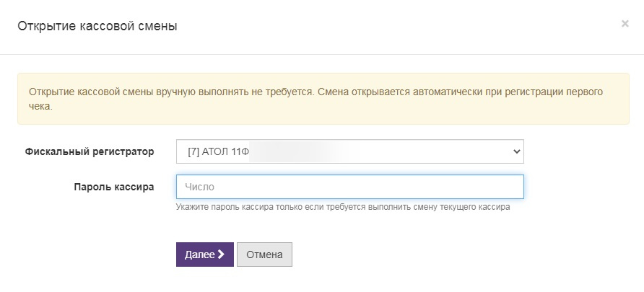Open the Фискальный регистратор dropdown
The width and height of the screenshot is (644, 292).
tap(350, 151)
